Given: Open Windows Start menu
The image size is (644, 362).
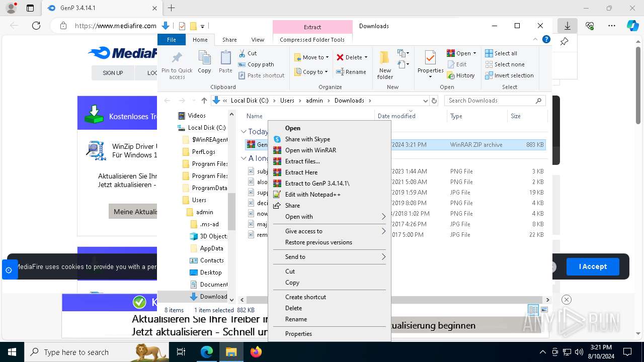Looking at the screenshot, I should (x=12, y=352).
